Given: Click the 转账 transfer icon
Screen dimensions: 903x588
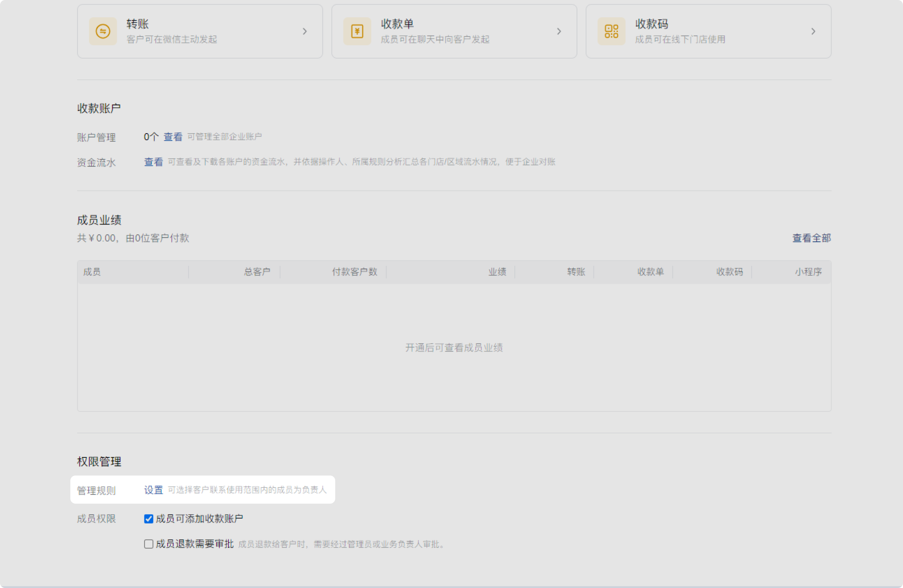Looking at the screenshot, I should [103, 31].
